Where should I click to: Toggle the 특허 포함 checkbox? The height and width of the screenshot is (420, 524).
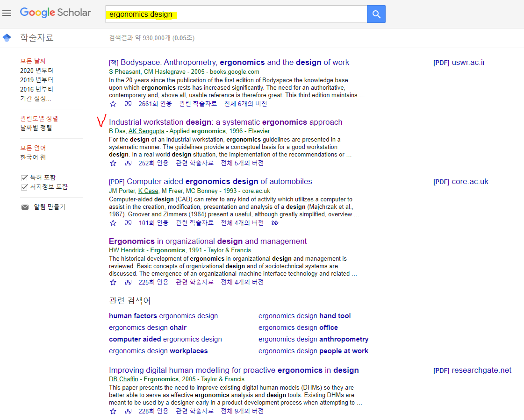[x=24, y=178]
